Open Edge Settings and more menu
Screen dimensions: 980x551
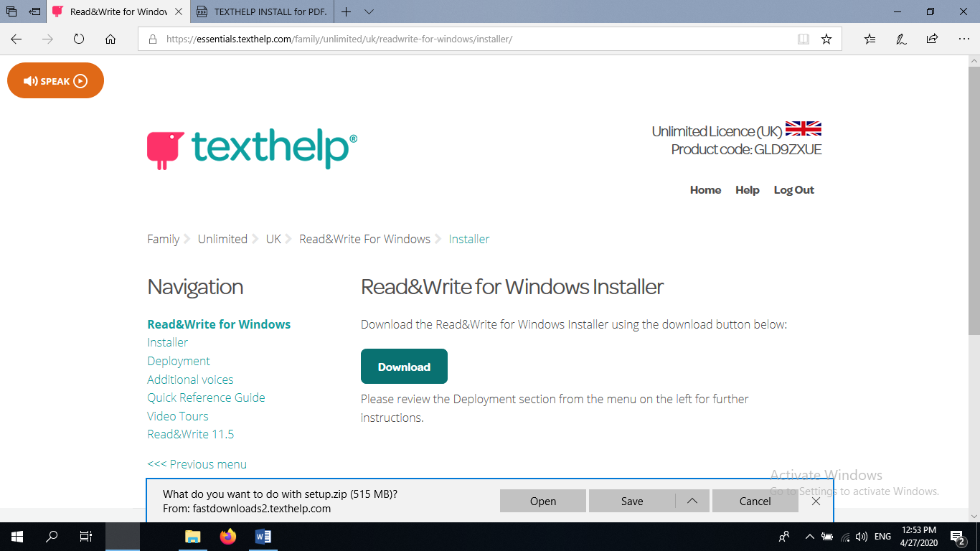pyautogui.click(x=963, y=39)
